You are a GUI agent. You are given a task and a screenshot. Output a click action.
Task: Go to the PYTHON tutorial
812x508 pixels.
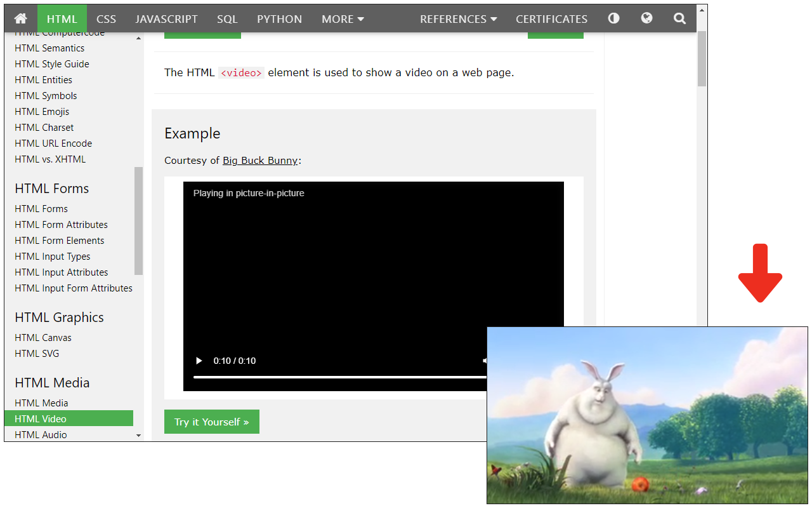click(279, 19)
